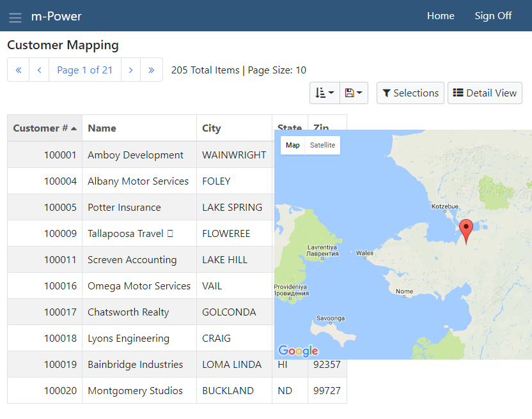Screen dimensions: 532x419
Task: Select Albany Motor Services name cell
Action: click(x=138, y=181)
